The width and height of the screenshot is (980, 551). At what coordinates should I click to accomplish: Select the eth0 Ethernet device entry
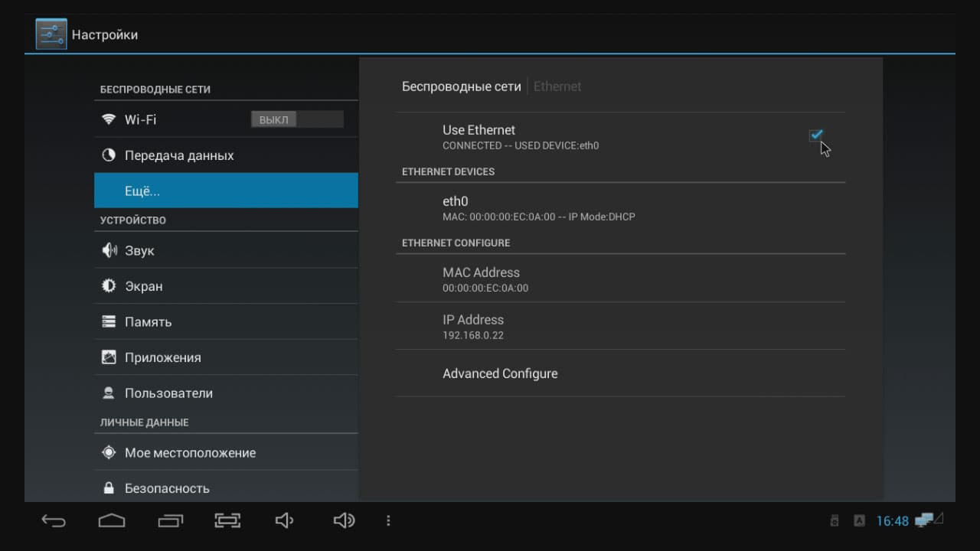pyautogui.click(x=621, y=207)
